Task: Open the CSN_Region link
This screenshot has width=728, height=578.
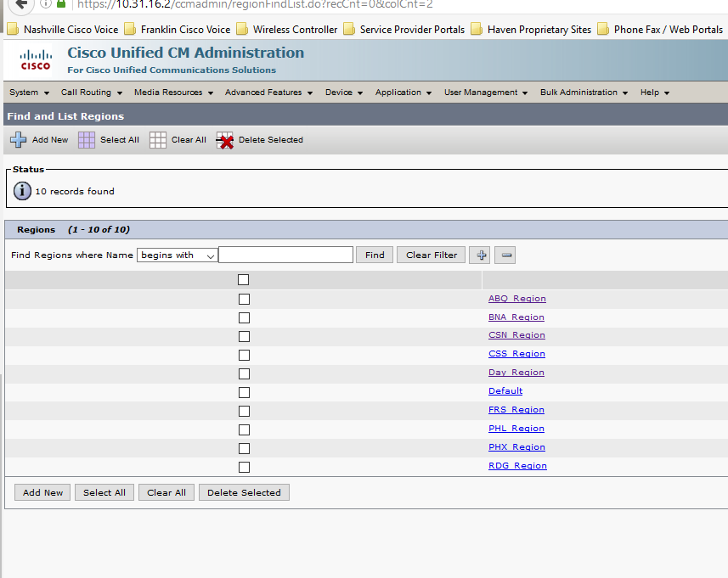Action: (x=516, y=335)
